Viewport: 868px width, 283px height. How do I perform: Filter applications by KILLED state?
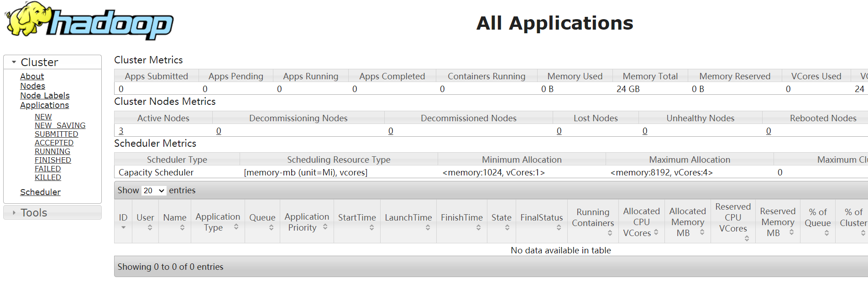[48, 177]
